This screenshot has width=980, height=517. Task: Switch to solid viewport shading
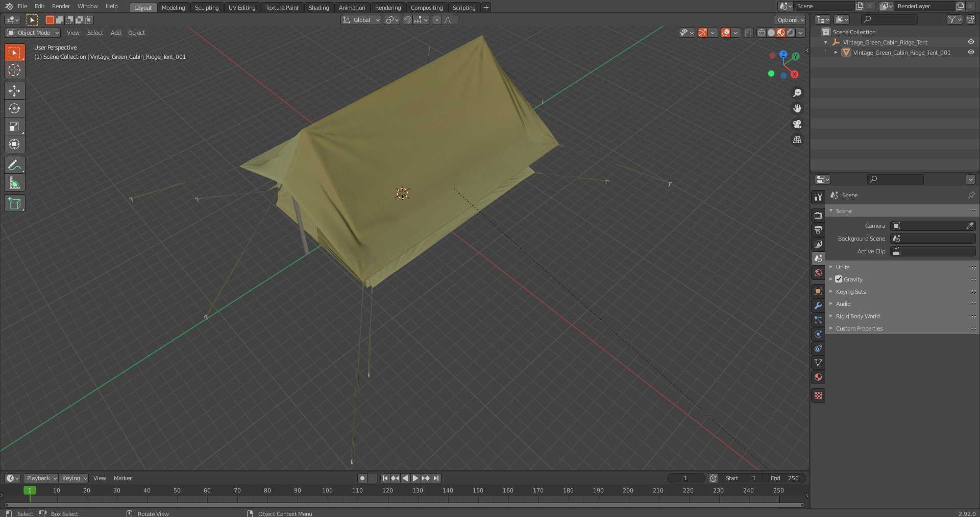(771, 33)
